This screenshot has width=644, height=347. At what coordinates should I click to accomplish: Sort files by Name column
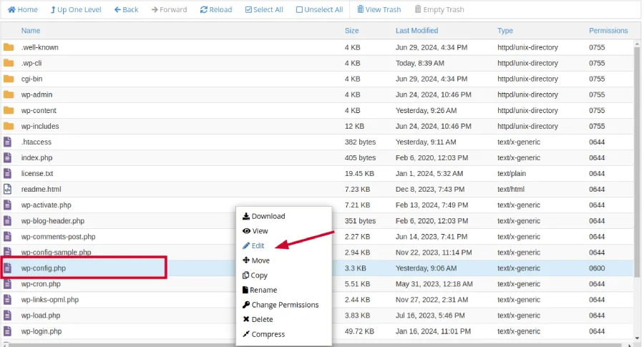pyautogui.click(x=31, y=30)
